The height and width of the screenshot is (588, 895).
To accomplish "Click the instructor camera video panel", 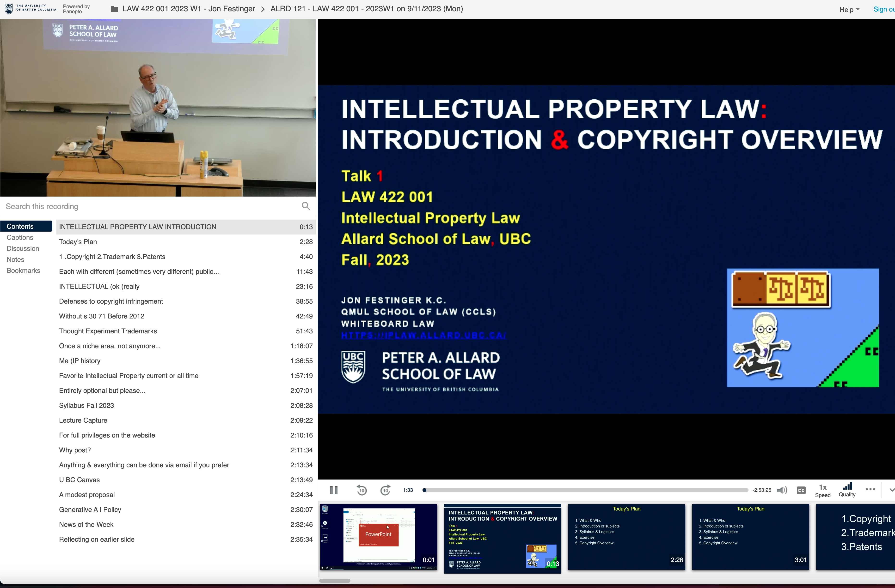I will click(x=158, y=108).
